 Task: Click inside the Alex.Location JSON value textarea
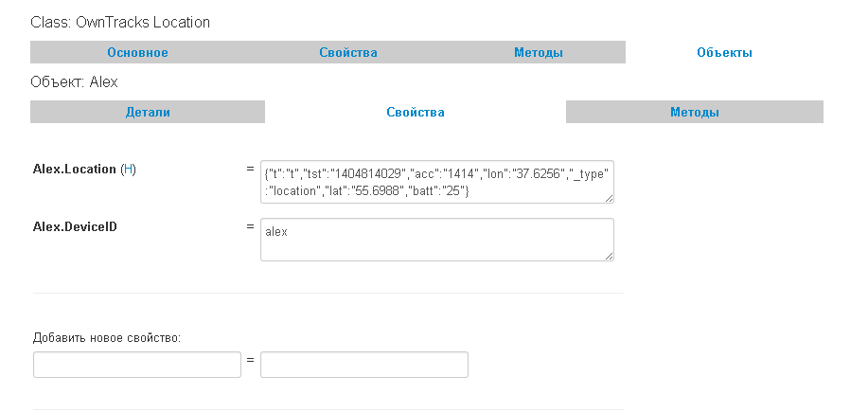(437, 182)
